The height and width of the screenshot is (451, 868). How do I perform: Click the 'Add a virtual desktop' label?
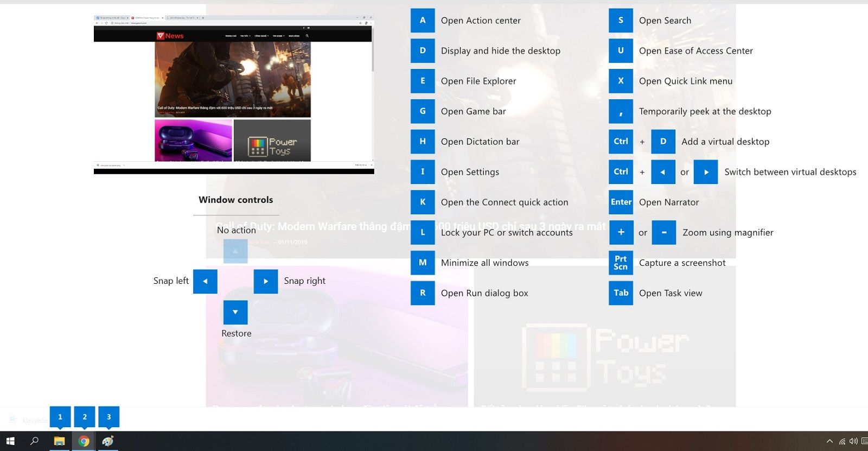(725, 142)
